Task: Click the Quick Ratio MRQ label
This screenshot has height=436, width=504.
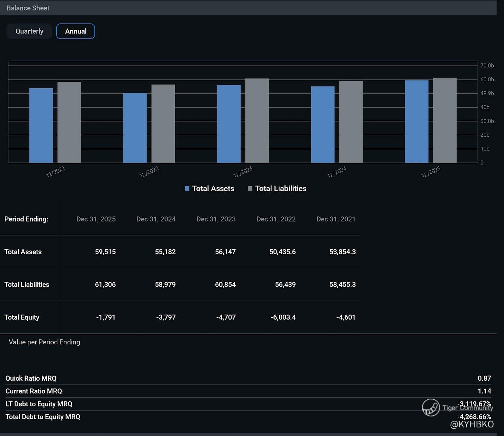Action: click(x=31, y=378)
